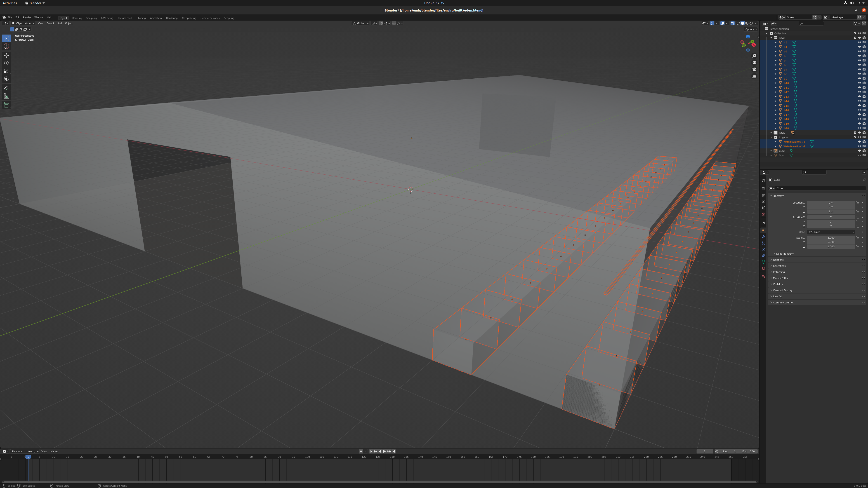
Task: Hide the Row1 collection in viewport
Action: pyautogui.click(x=859, y=38)
